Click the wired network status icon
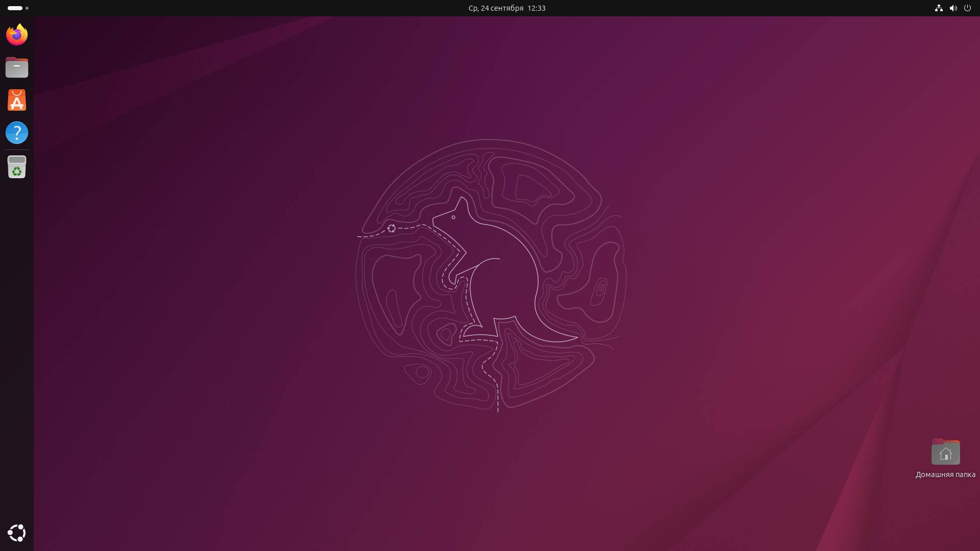Image resolution: width=980 pixels, height=551 pixels. [938, 8]
